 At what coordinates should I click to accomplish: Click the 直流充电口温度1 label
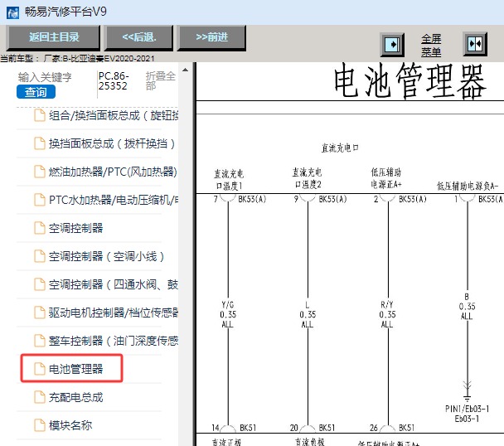coord(229,180)
